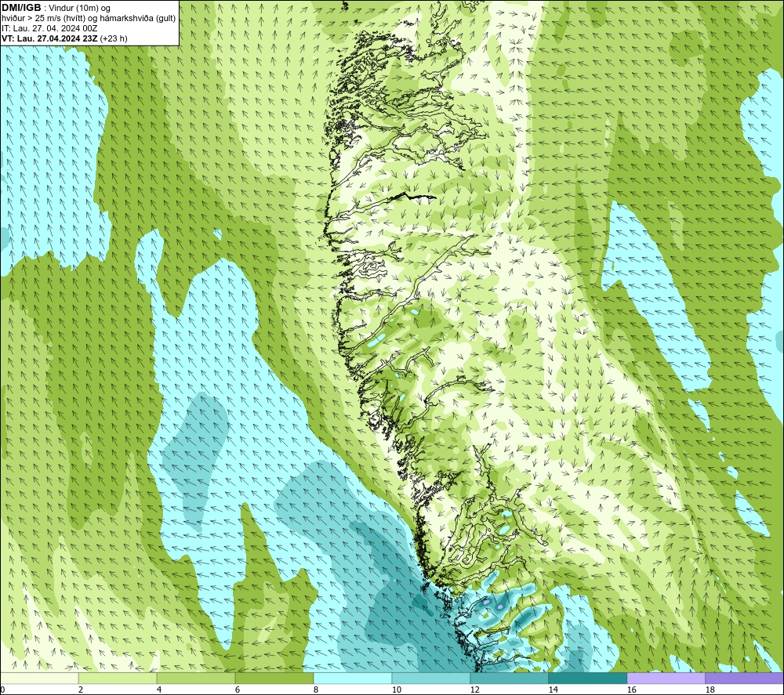Click the scale label 16

click(631, 690)
